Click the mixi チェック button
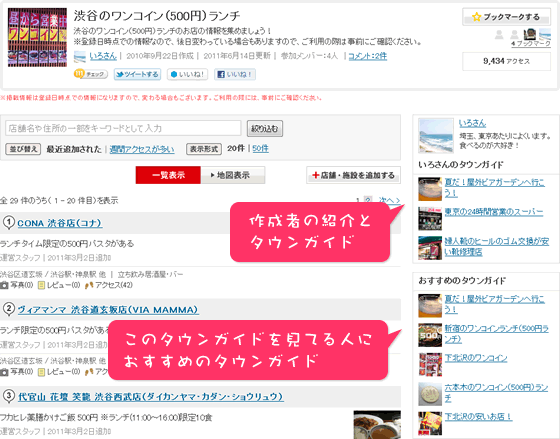The width and height of the screenshot is (560, 439). [x=91, y=74]
